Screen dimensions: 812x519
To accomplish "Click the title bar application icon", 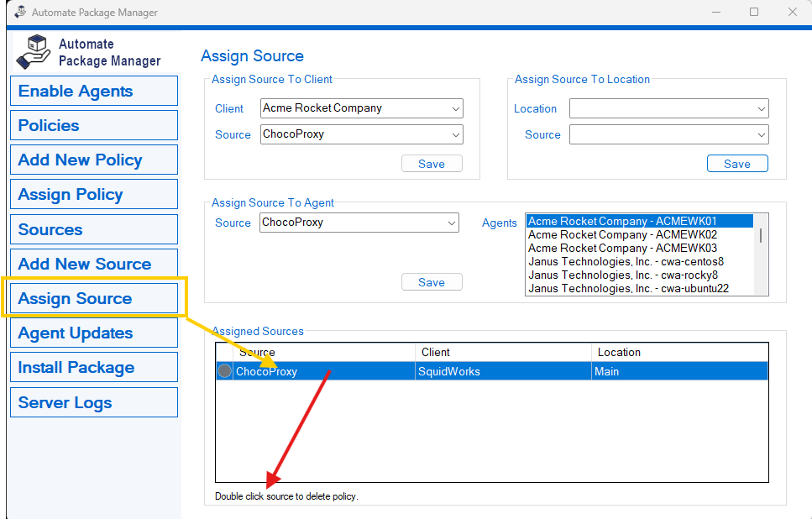I will (x=19, y=13).
